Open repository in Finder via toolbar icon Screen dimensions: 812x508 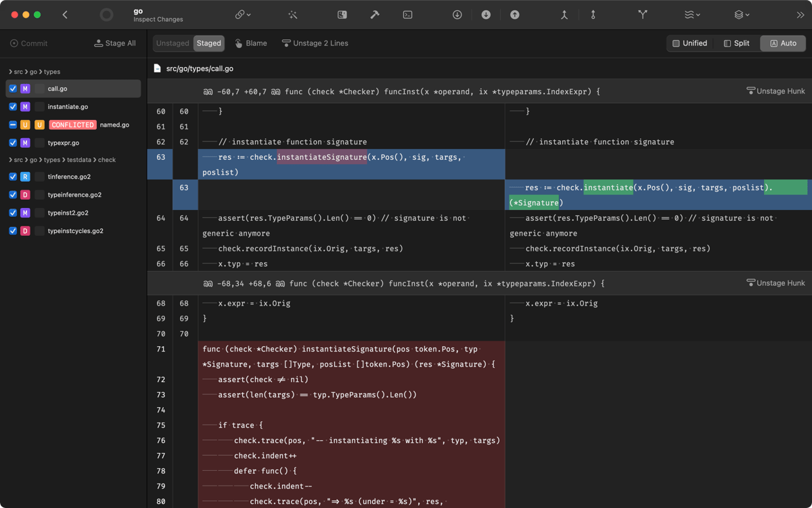click(342, 15)
